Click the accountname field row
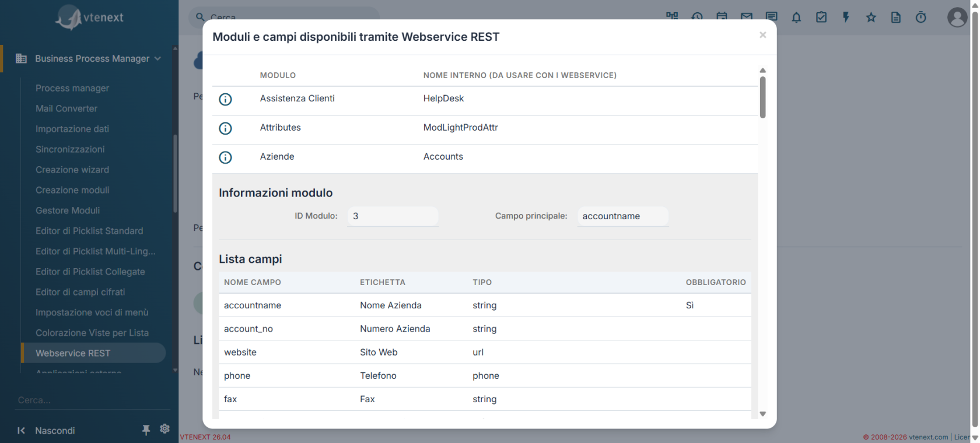This screenshot has height=443, width=980. 485,305
